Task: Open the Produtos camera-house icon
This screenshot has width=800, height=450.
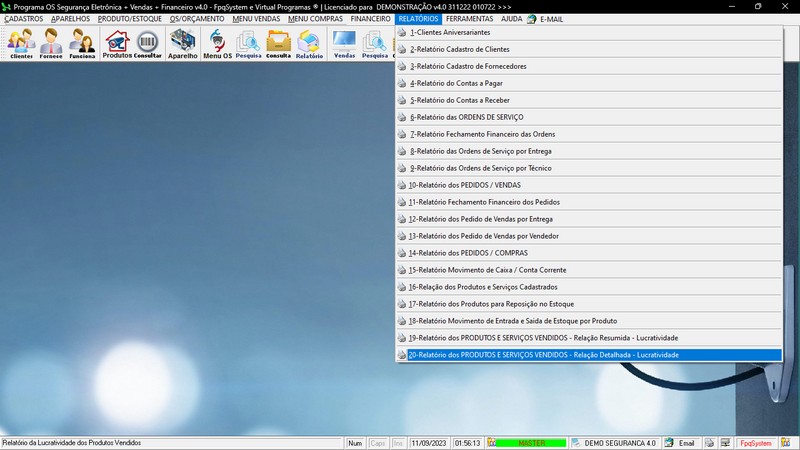Action: tap(117, 43)
